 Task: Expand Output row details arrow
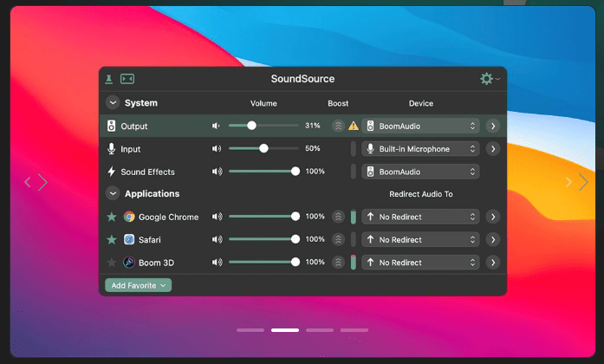(493, 126)
